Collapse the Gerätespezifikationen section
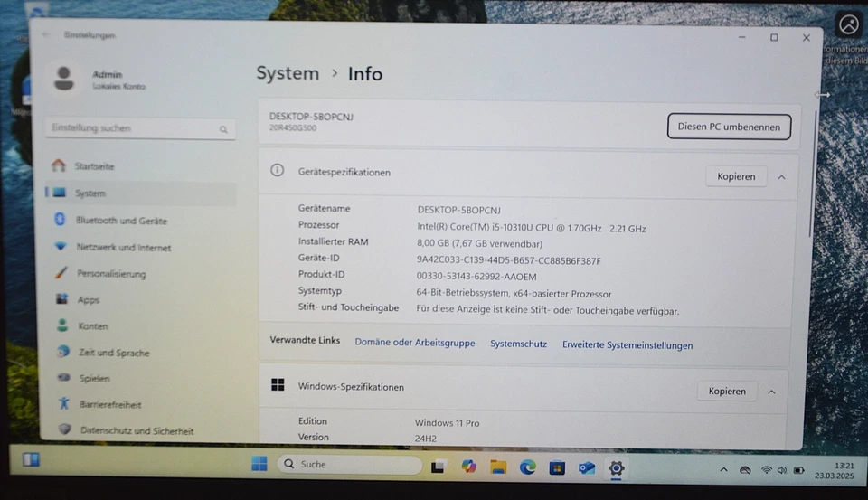Viewport: 868px width, 500px height. pos(781,178)
